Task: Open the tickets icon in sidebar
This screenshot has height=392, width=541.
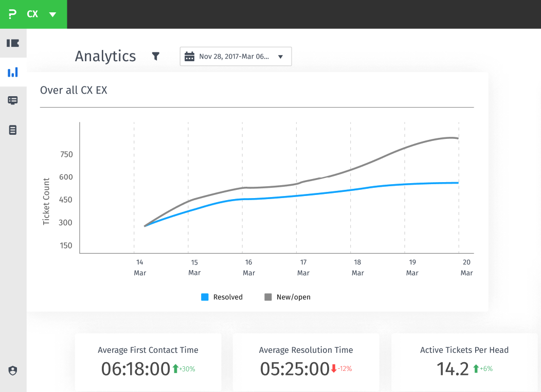Action: point(13,43)
